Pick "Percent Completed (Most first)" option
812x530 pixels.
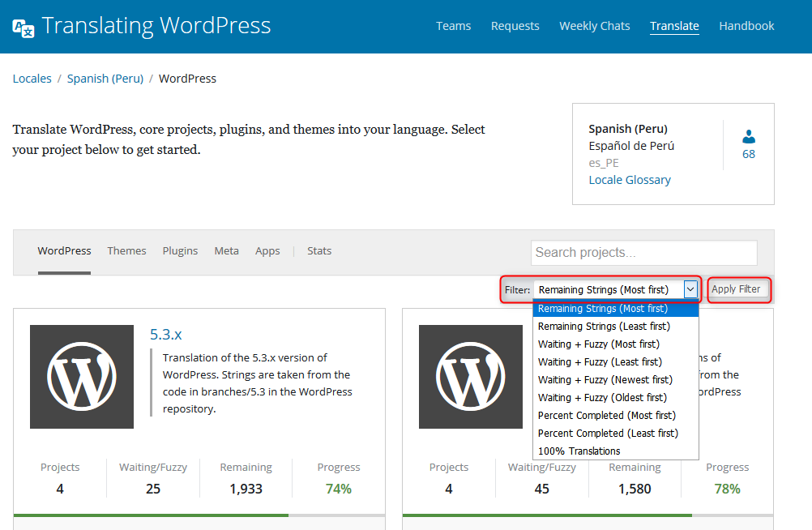point(606,416)
